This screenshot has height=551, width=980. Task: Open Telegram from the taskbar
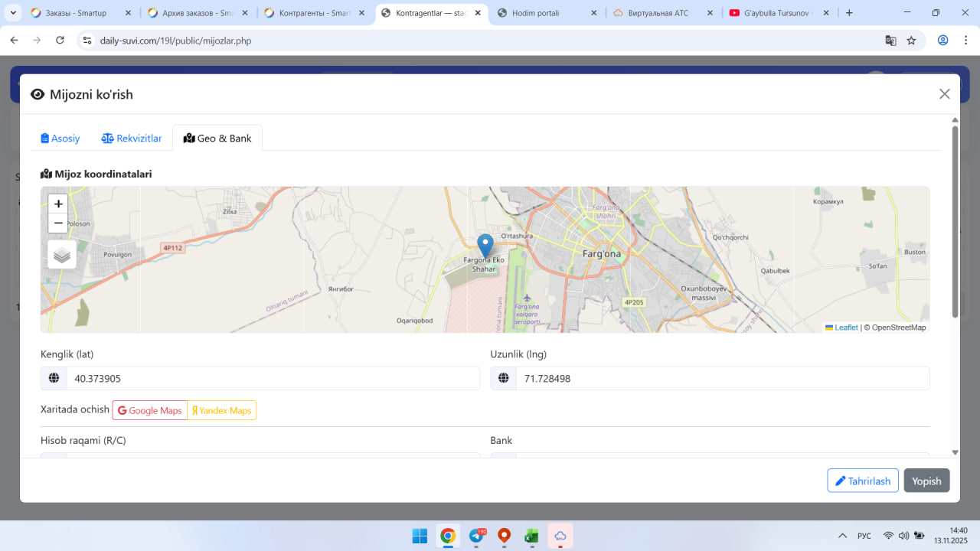476,536
